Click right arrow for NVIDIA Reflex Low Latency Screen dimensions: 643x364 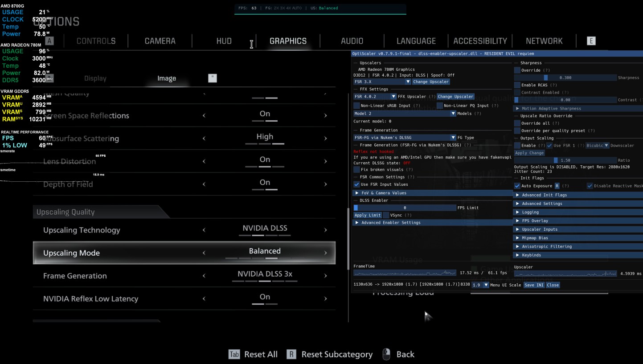tap(325, 299)
